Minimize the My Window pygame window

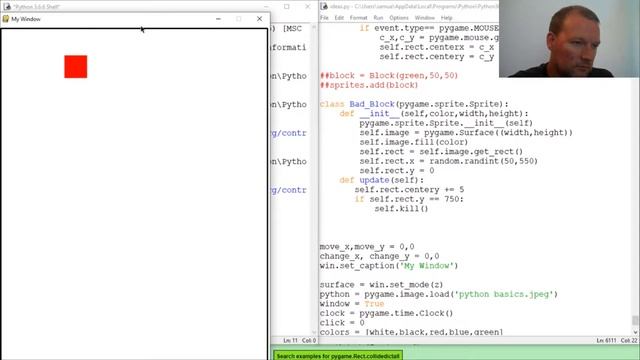click(x=218, y=19)
